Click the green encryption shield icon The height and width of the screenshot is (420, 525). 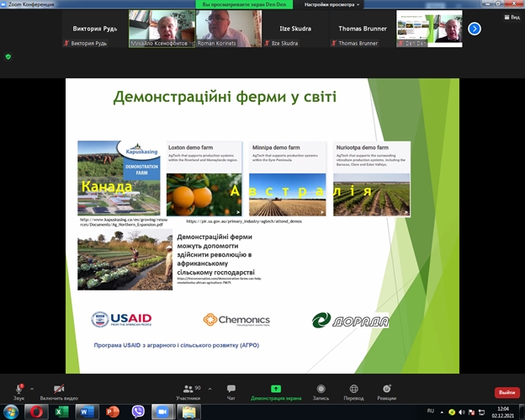tap(8, 56)
